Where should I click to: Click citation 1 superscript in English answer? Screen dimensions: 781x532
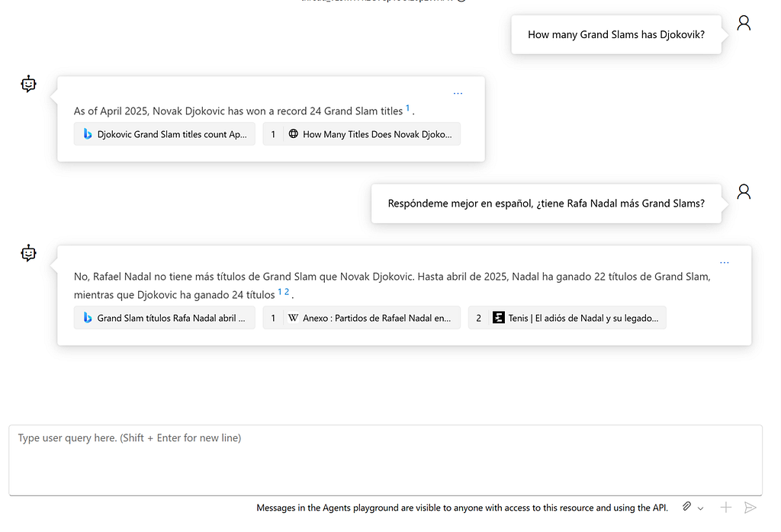[x=407, y=108]
